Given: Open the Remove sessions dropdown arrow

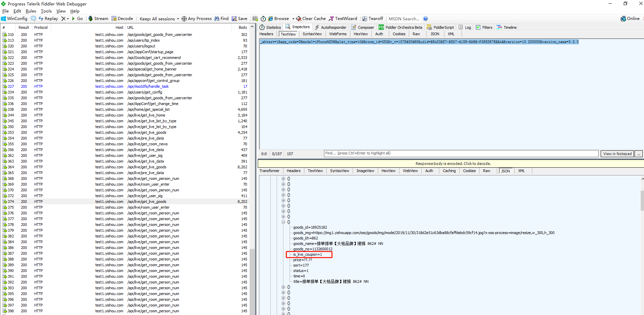Looking at the screenshot, I should click(68, 19).
